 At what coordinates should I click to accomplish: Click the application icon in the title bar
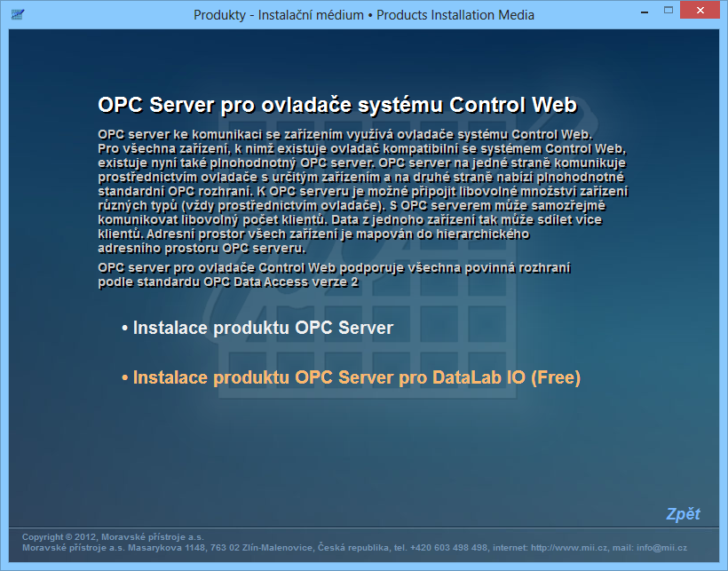16,14
